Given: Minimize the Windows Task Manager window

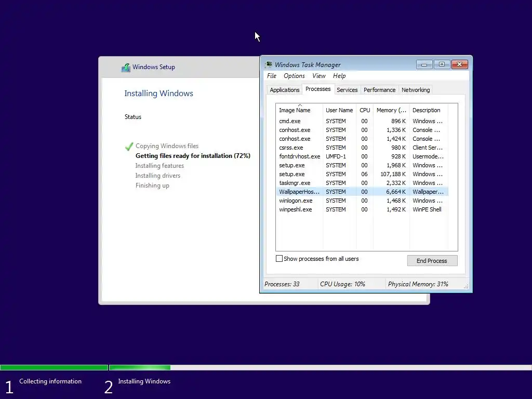Looking at the screenshot, I should point(424,64).
